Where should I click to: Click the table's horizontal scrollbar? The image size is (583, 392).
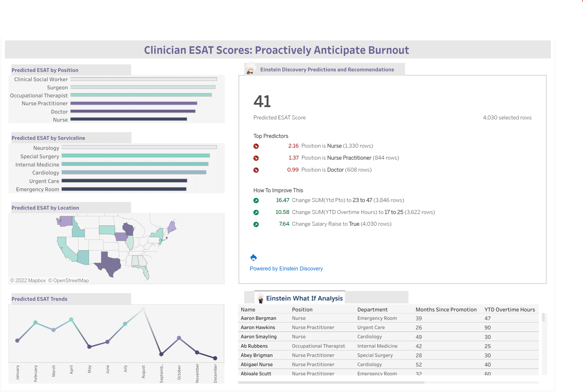(331, 382)
